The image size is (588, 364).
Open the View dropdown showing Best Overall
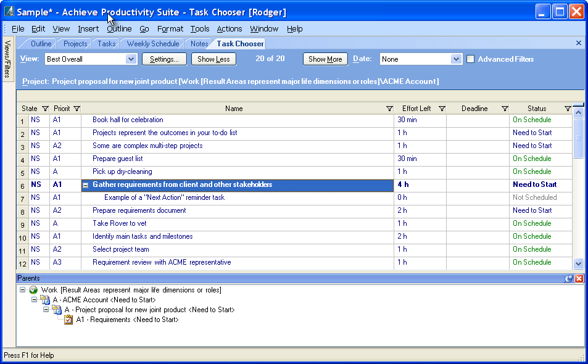click(x=131, y=59)
